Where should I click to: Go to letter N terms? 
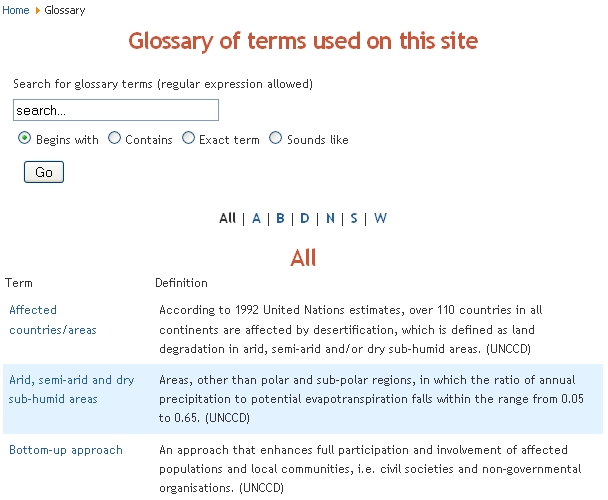[x=330, y=218]
